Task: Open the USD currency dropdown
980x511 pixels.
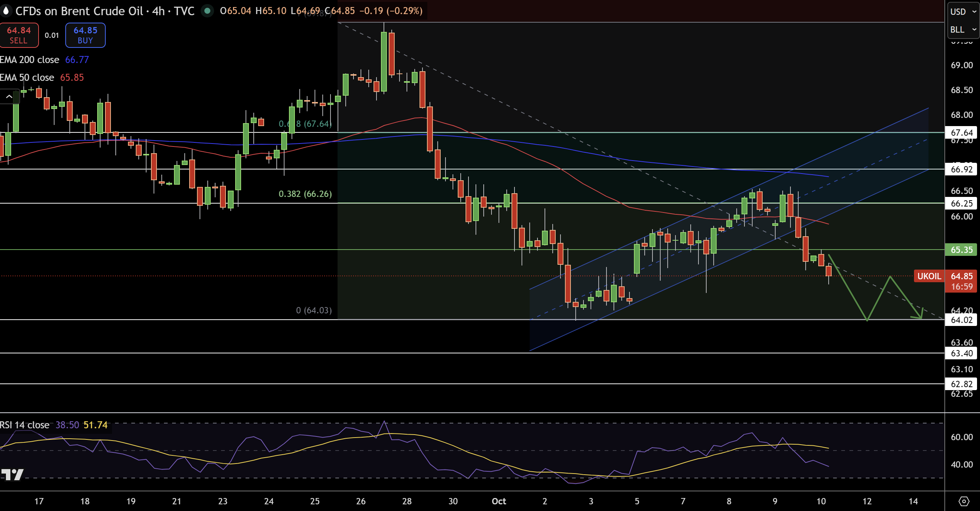Action: point(963,11)
